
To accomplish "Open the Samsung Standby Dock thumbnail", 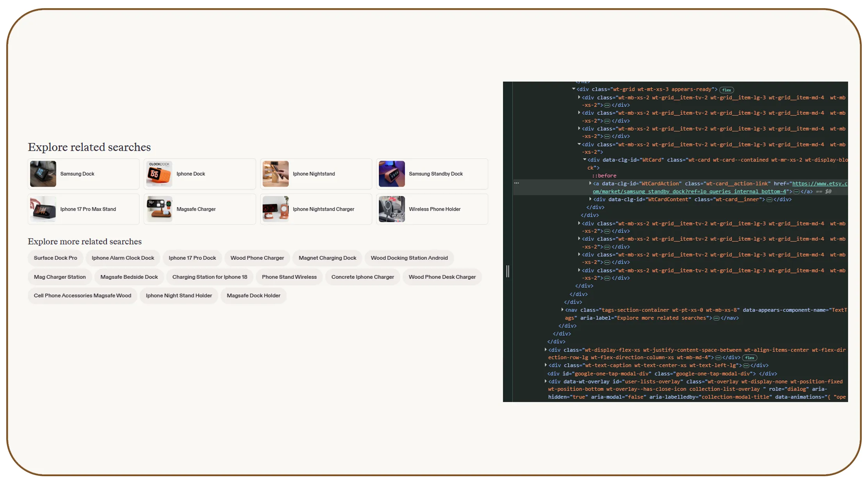I will [x=392, y=174].
